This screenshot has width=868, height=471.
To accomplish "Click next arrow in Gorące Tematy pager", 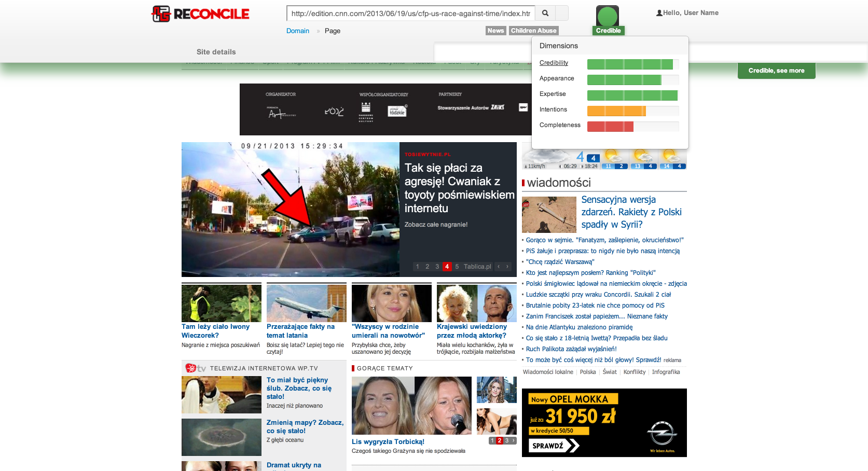I will tap(513, 440).
